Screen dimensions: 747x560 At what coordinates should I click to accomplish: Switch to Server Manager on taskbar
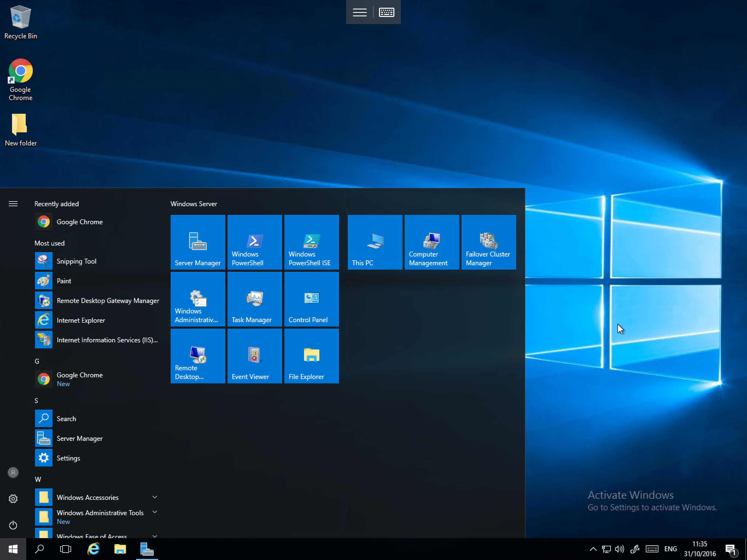(x=147, y=549)
